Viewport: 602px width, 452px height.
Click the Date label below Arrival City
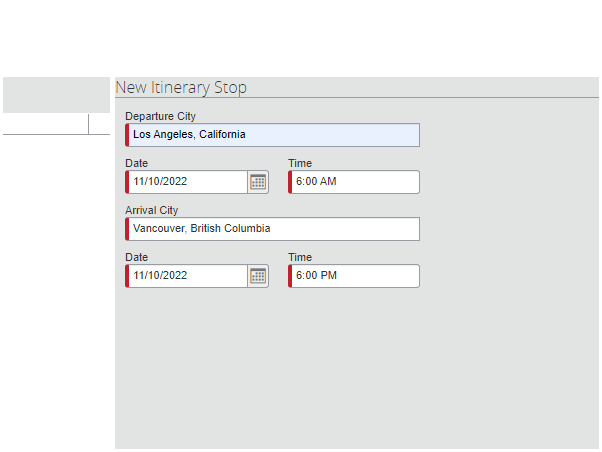137,257
